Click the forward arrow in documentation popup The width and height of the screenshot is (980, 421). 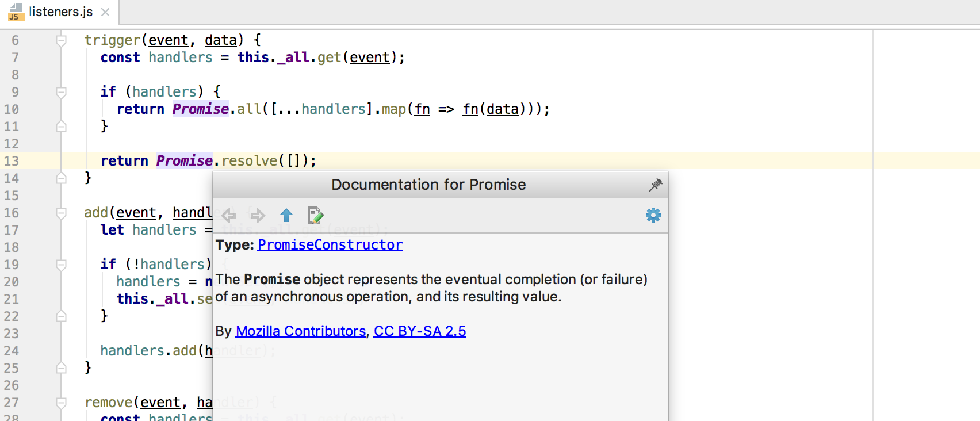258,216
